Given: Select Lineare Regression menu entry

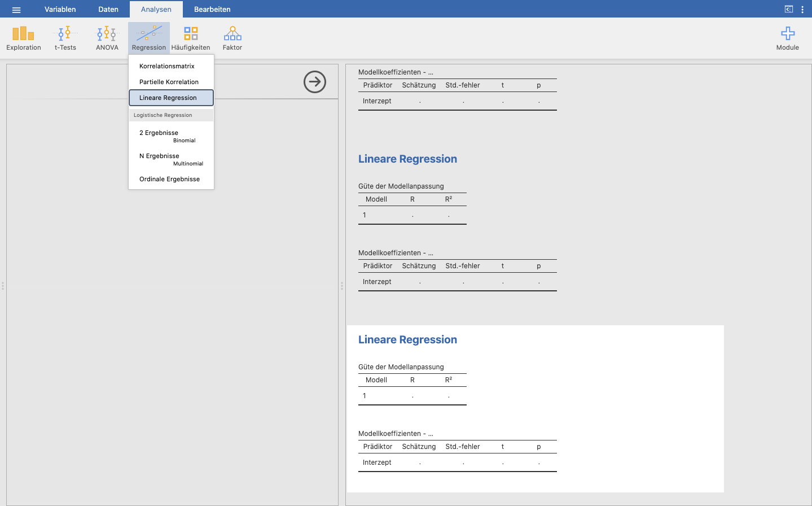Looking at the screenshot, I should point(172,98).
